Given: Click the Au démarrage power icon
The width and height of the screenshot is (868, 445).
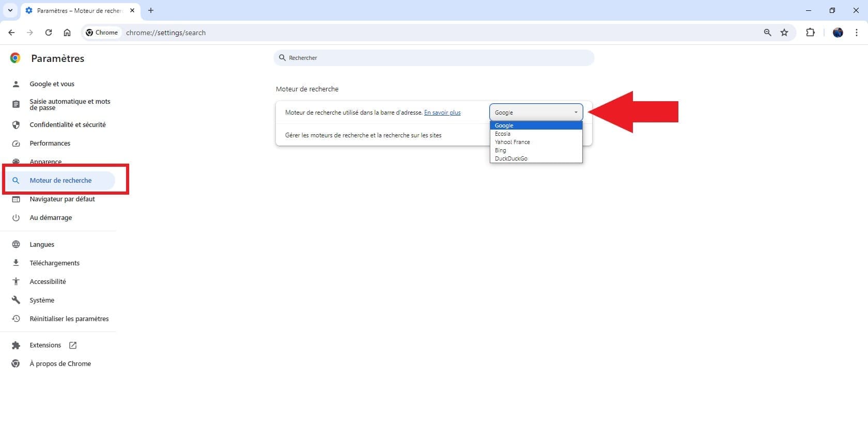Looking at the screenshot, I should pyautogui.click(x=16, y=217).
